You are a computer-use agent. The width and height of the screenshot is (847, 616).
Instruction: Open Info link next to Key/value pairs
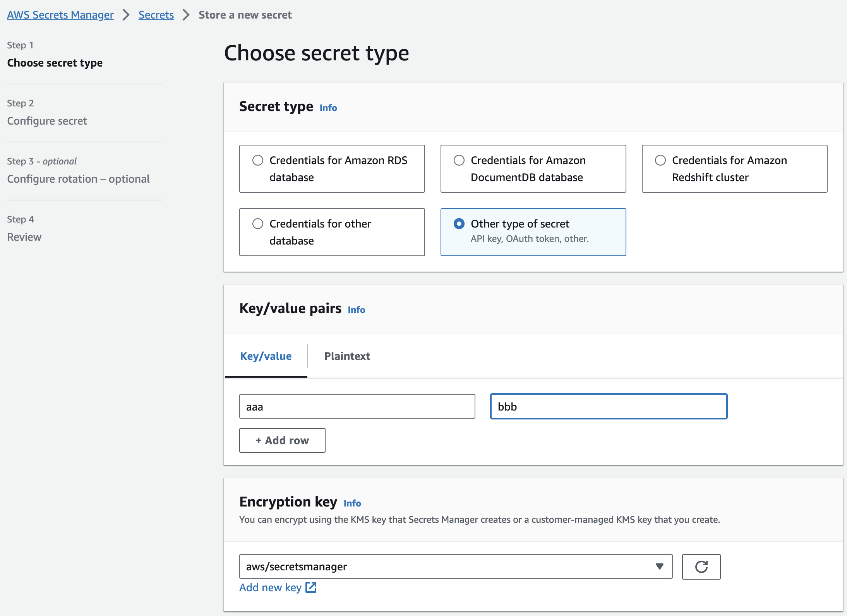(356, 310)
